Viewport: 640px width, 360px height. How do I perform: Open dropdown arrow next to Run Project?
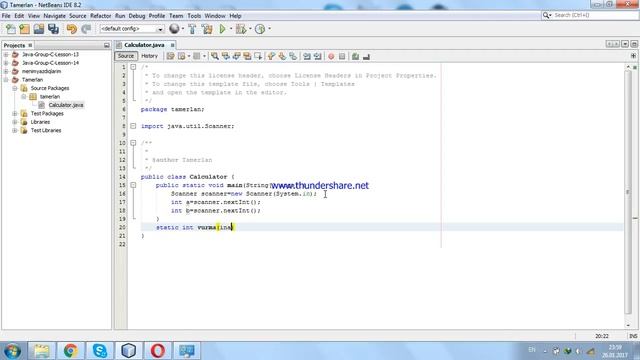point(231,29)
